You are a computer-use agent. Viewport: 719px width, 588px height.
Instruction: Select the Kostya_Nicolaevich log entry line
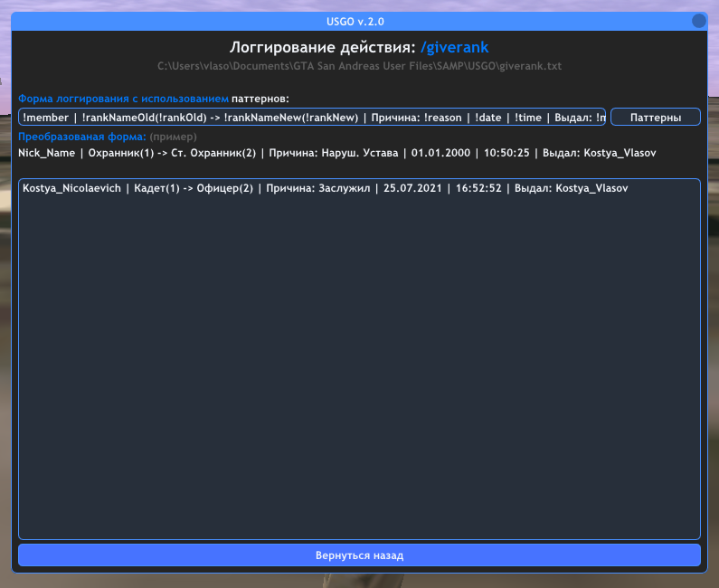pyautogui.click(x=325, y=188)
